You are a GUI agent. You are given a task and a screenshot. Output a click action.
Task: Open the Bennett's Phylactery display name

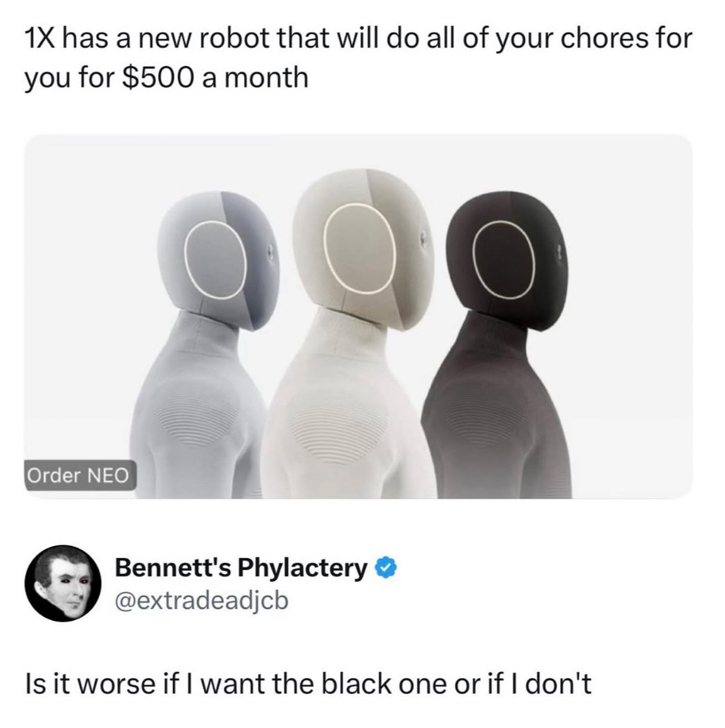point(241,568)
